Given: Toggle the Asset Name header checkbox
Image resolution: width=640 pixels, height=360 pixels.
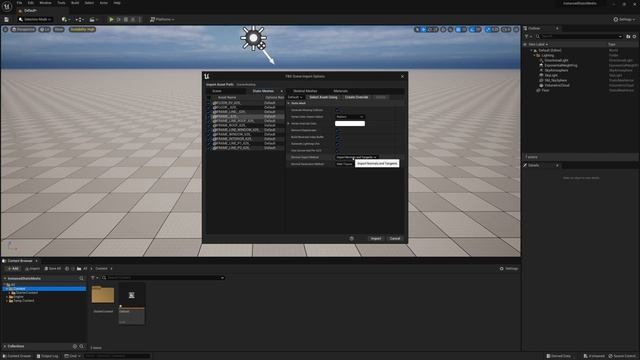Looking at the screenshot, I should pos(209,98).
